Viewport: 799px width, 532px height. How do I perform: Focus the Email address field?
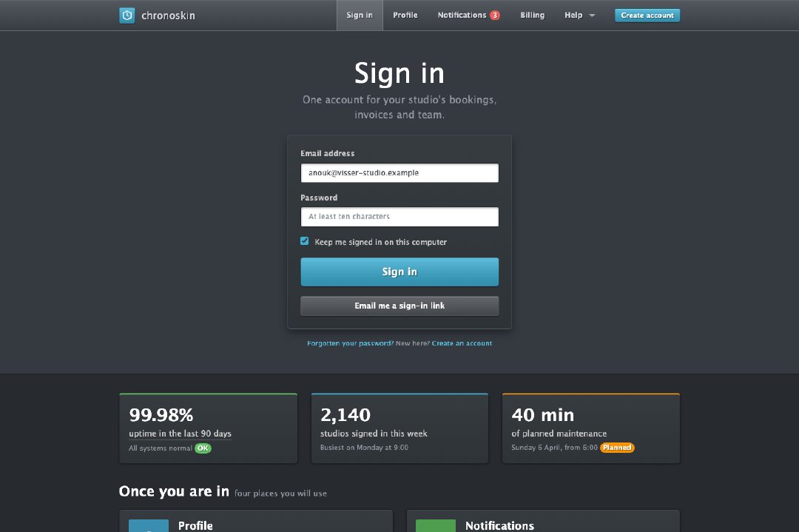tap(399, 172)
